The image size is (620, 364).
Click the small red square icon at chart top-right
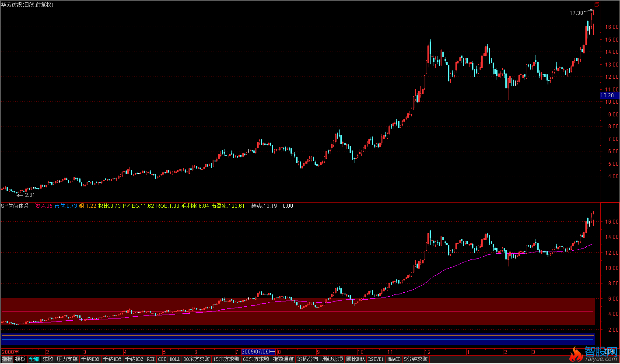pyautogui.click(x=596, y=5)
